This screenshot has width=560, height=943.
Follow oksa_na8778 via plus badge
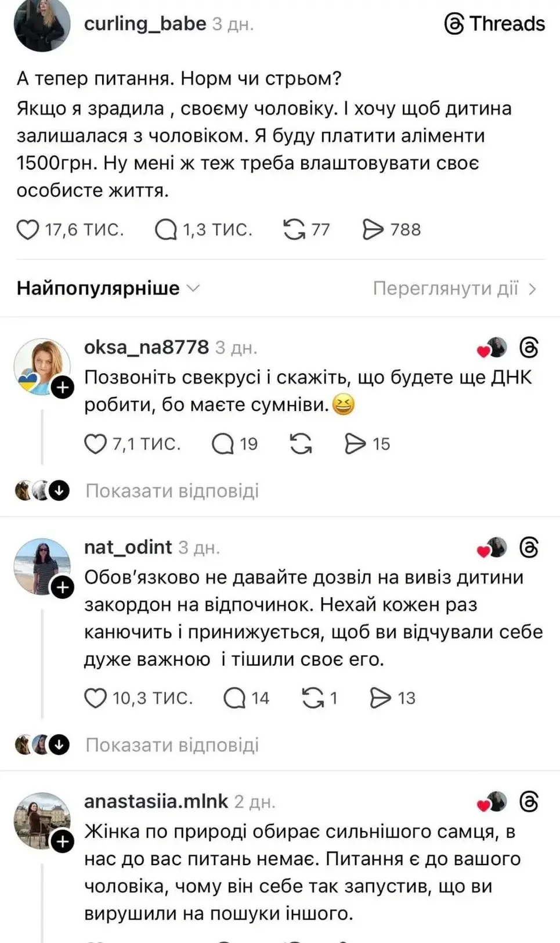(x=63, y=387)
